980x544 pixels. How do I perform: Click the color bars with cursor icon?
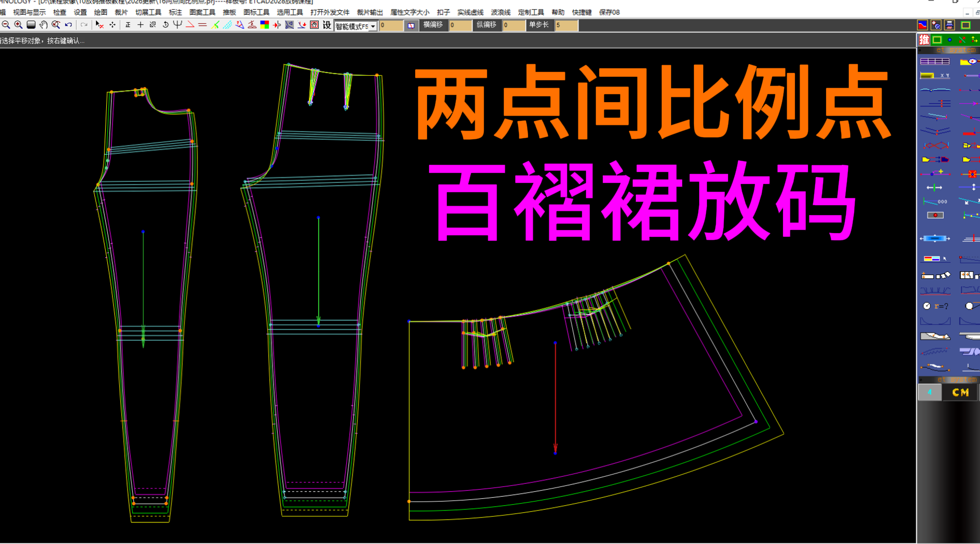(935, 259)
